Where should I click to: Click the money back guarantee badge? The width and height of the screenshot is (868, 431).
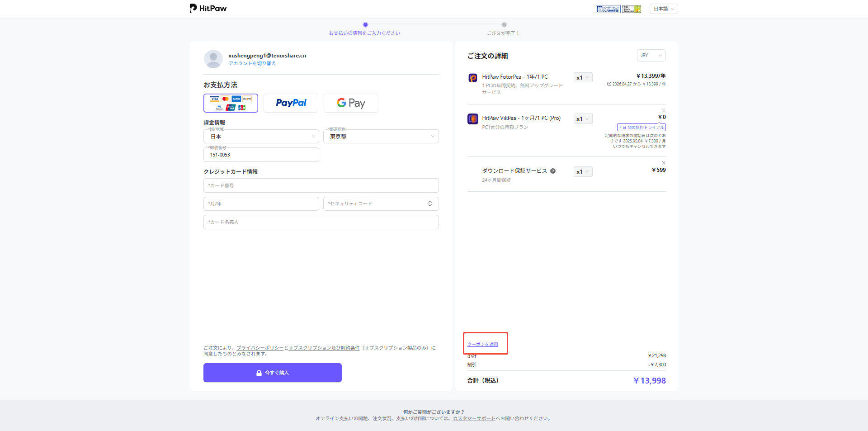point(608,9)
